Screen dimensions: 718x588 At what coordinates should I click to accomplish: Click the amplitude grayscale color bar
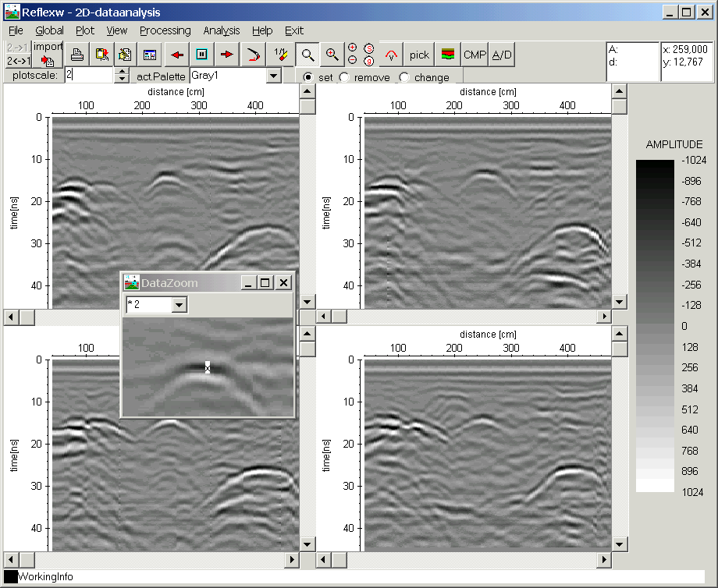point(655,326)
